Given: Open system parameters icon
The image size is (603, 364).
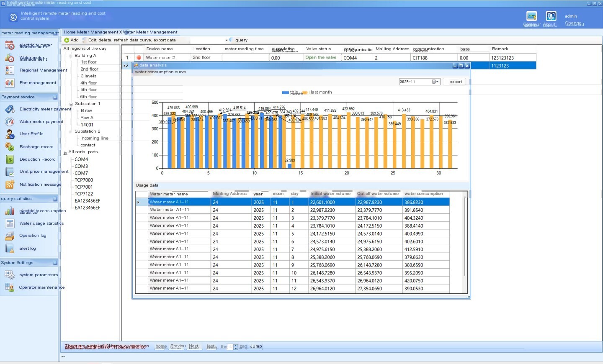Looking at the screenshot, I should coord(10,275).
